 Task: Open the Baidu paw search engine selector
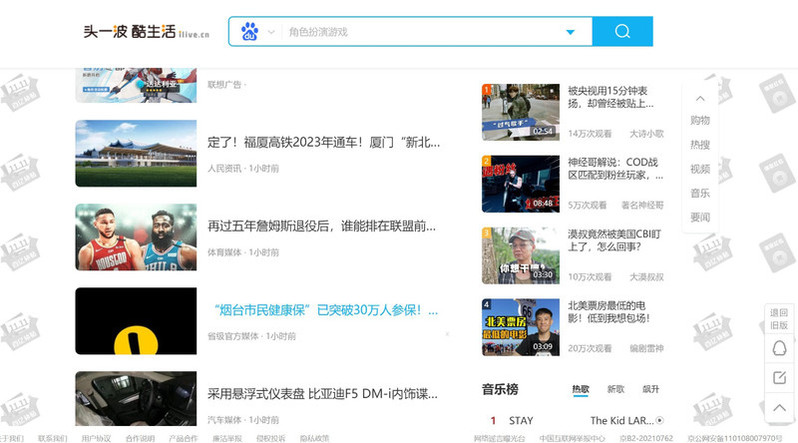tap(257, 32)
